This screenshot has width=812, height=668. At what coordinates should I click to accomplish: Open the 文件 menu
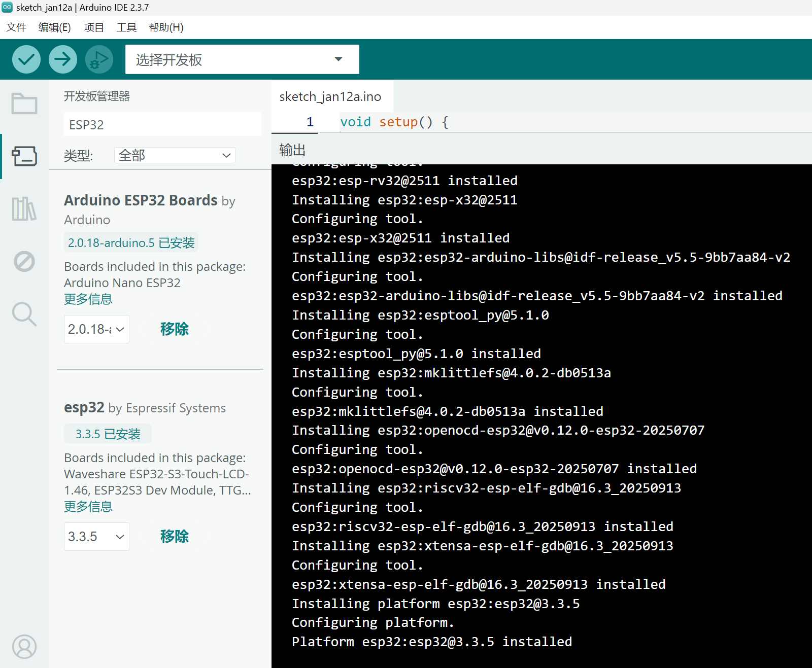(16, 27)
